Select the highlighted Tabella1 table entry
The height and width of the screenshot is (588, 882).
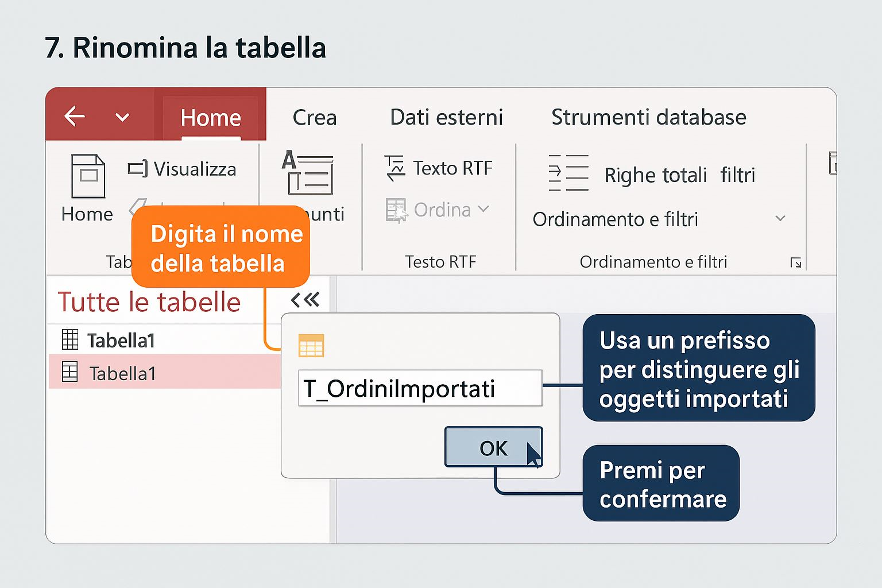tap(122, 373)
